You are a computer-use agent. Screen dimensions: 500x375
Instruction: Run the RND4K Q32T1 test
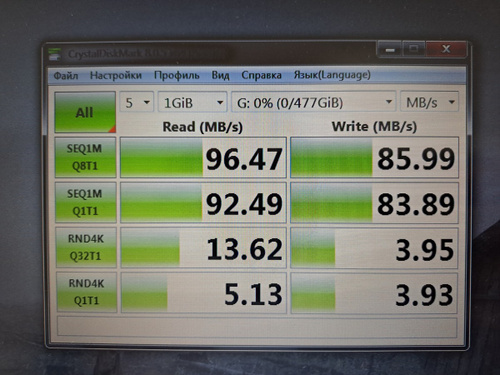[86, 247]
